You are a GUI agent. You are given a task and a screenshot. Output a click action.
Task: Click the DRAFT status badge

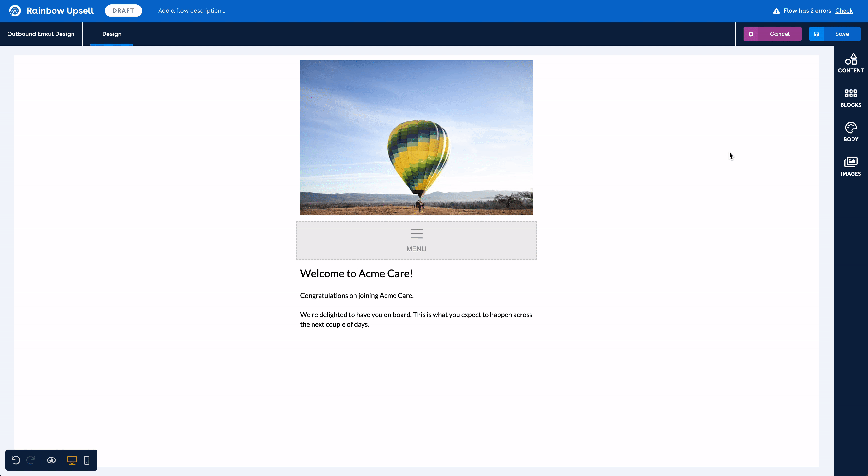point(123,11)
